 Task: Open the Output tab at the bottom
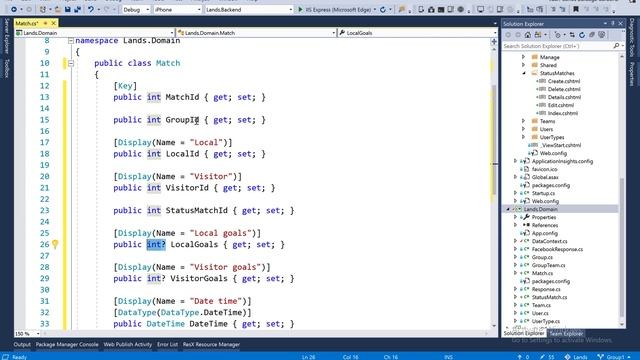22,344
